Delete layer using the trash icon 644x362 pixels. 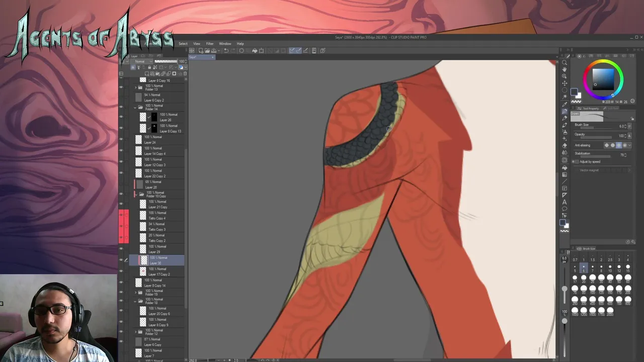click(x=186, y=73)
